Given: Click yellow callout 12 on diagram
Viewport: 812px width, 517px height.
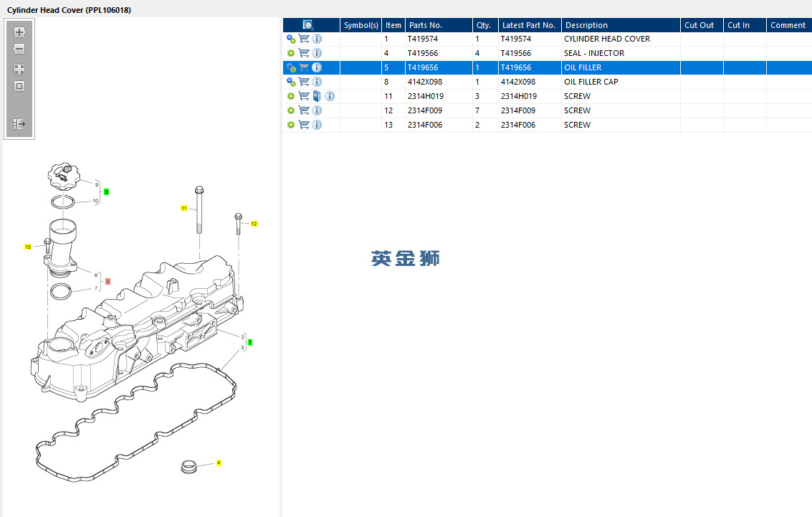Looking at the screenshot, I should (254, 224).
